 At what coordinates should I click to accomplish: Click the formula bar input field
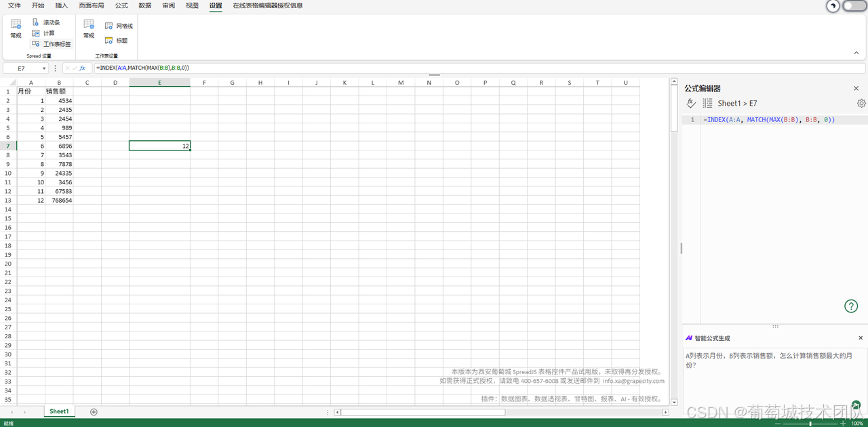click(479, 68)
